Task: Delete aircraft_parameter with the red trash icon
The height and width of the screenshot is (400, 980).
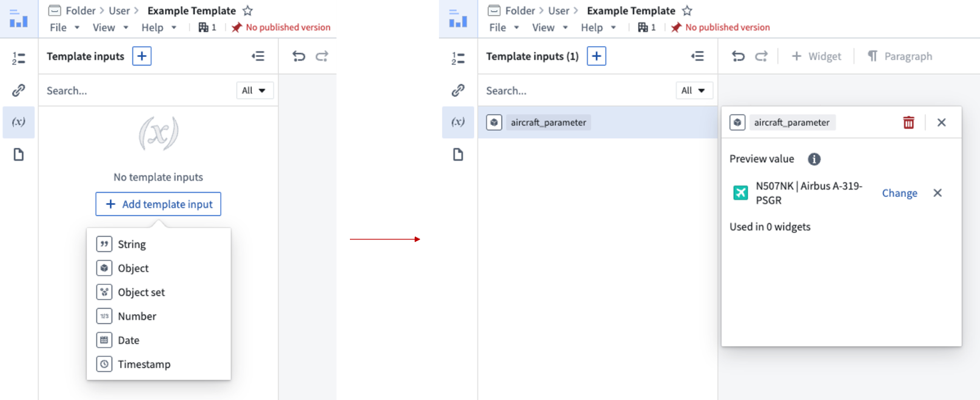Action: (908, 122)
